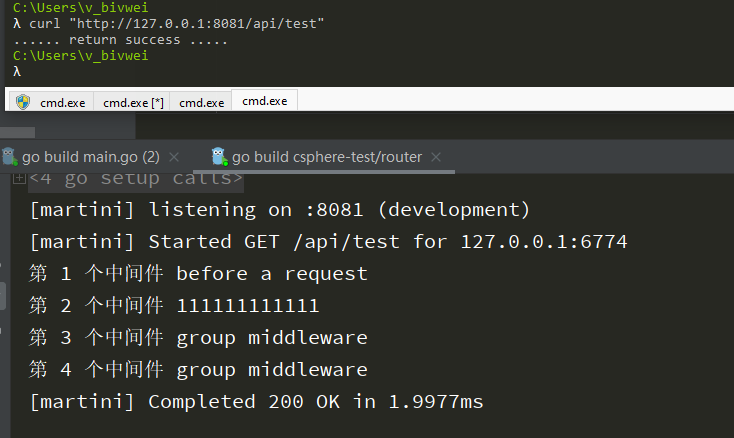The width and height of the screenshot is (734, 438).
Task: Close the go build main.go (2) tab
Action: (x=174, y=157)
